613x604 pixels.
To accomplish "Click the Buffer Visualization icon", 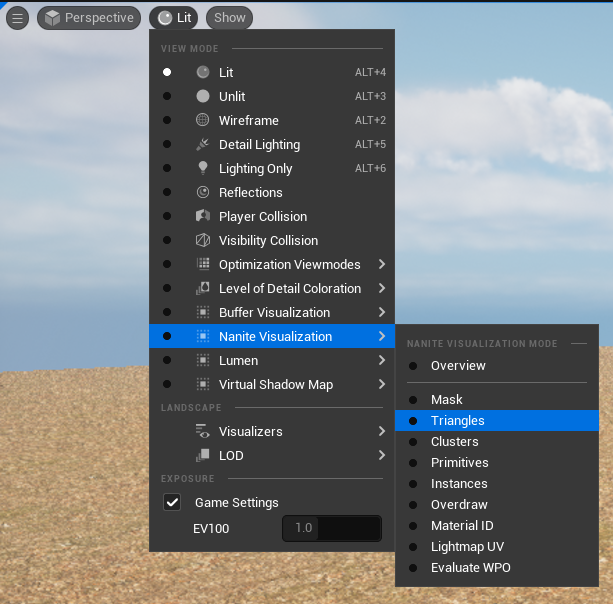I will click(x=203, y=312).
